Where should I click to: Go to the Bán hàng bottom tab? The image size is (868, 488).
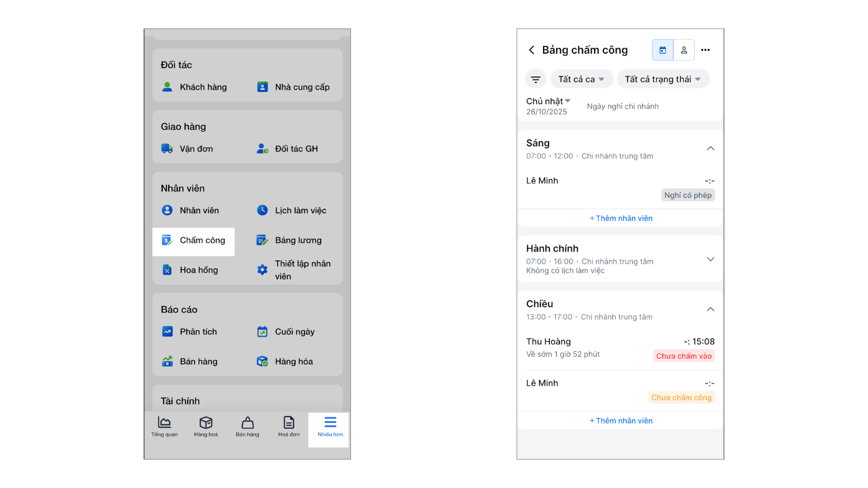coord(247,427)
